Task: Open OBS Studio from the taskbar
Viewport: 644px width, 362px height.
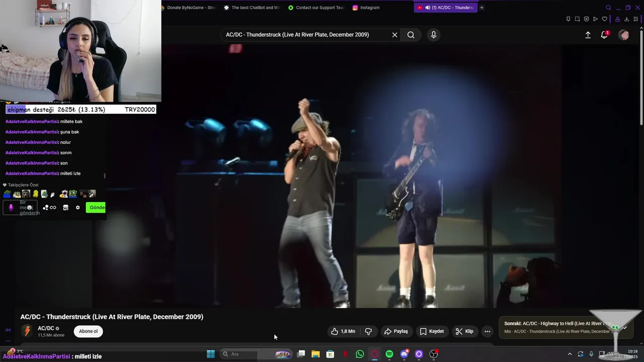Action: click(434, 354)
